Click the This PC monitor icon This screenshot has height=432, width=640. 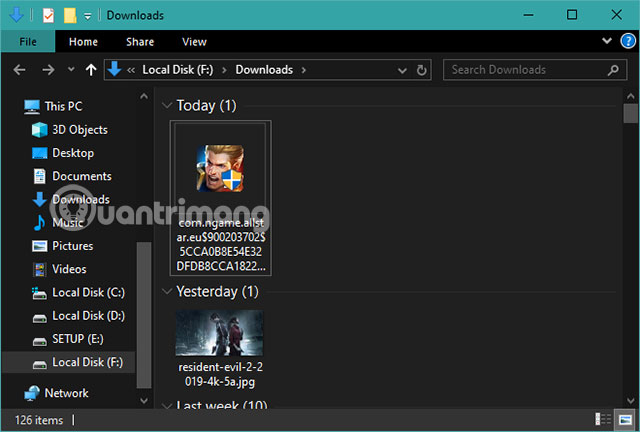[x=31, y=107]
